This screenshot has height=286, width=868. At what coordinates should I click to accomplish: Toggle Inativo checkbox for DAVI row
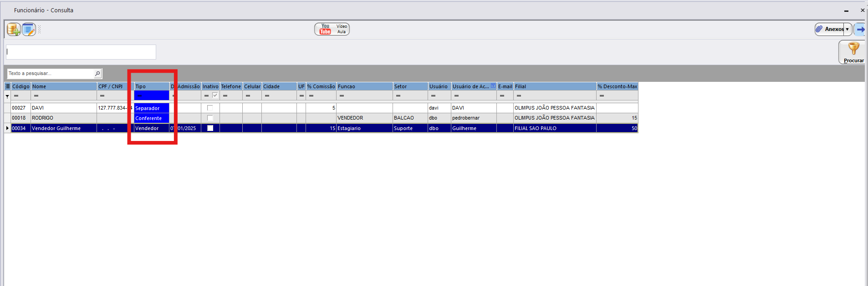210,108
